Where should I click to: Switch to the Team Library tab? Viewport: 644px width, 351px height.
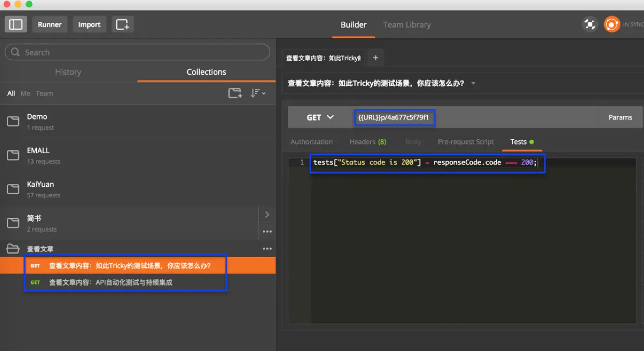pyautogui.click(x=407, y=24)
